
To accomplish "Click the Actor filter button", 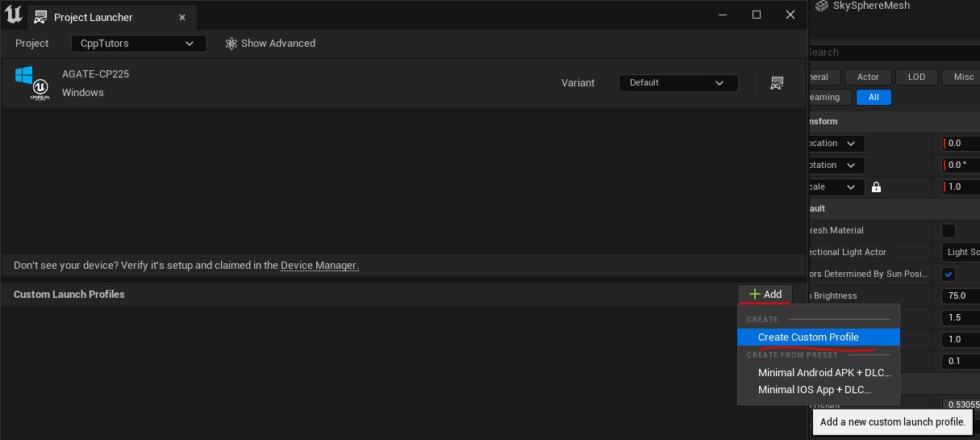I will click(868, 77).
